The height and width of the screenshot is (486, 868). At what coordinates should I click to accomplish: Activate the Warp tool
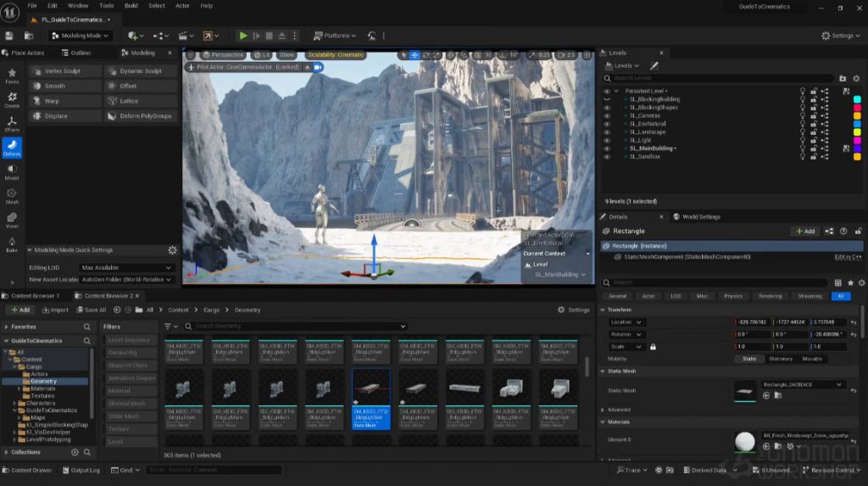click(65, 101)
